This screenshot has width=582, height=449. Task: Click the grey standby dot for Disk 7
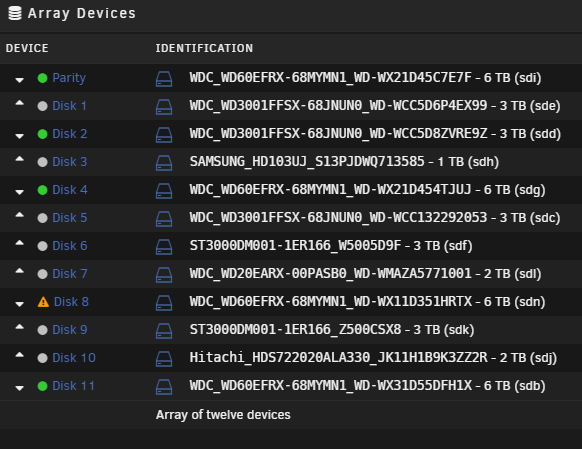tap(43, 274)
